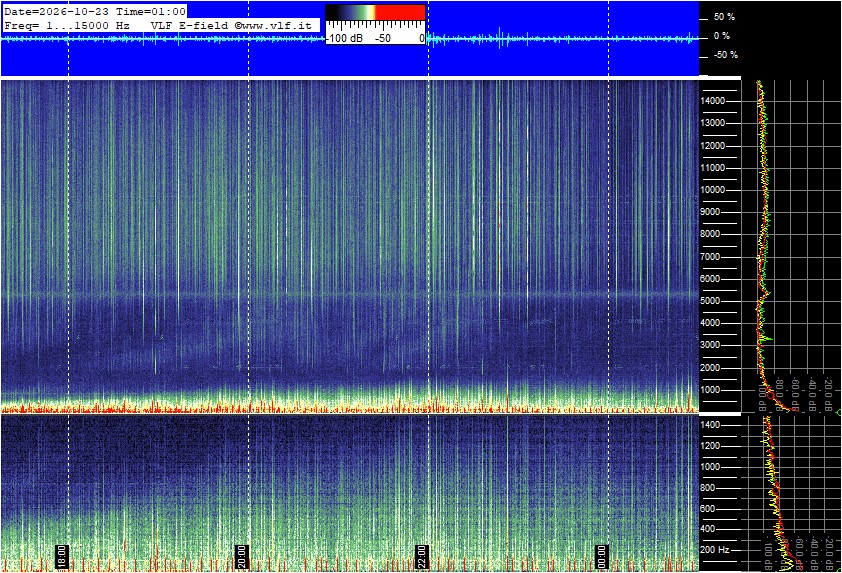The height and width of the screenshot is (573, 842).
Task: Click the 400 label on the low-frequency axis
Action: coord(707,529)
